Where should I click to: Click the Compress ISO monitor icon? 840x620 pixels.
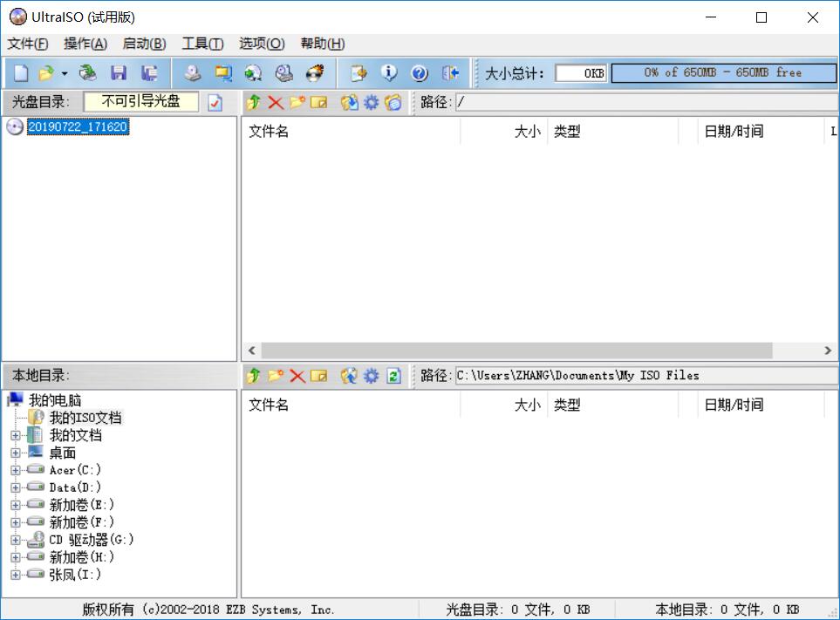click(222, 73)
